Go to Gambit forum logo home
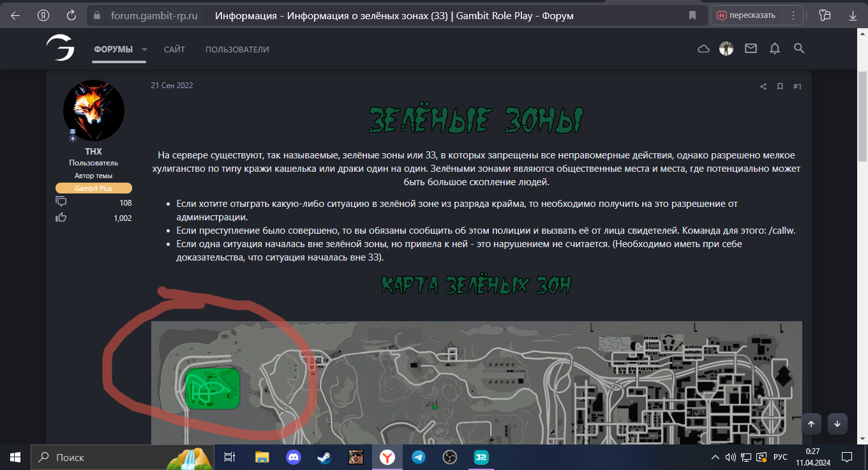The width and height of the screenshot is (868, 470). pos(60,48)
